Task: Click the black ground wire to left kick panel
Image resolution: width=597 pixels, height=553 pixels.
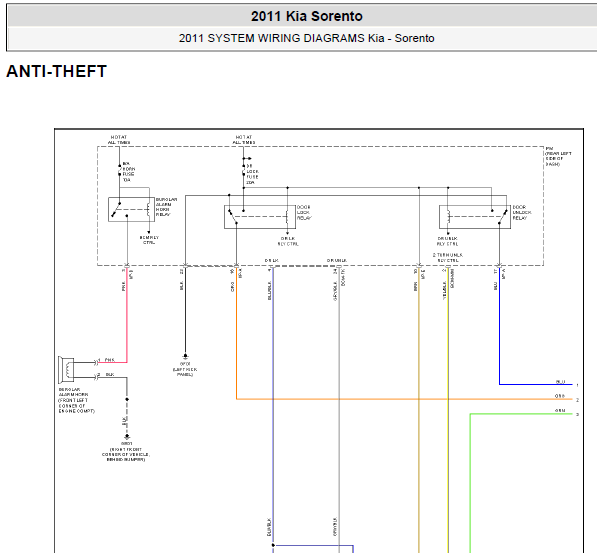Action: (185, 311)
